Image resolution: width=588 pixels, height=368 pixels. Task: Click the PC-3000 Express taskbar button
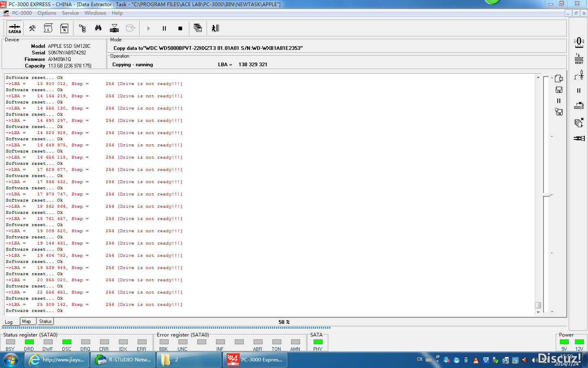[255, 360]
